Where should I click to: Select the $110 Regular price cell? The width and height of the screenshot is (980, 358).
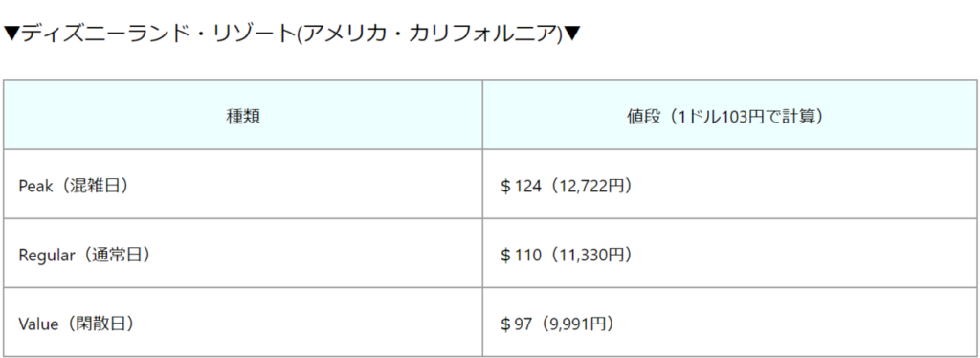tap(729, 254)
